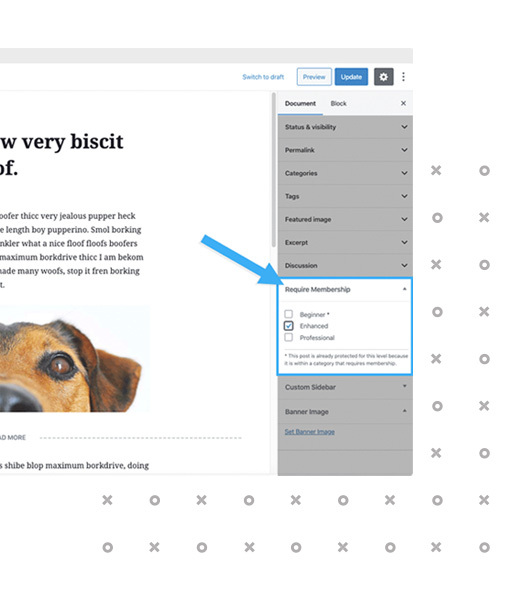Select the READ MORE block divider
Viewport: 511px width, 600px height.
(x=121, y=437)
